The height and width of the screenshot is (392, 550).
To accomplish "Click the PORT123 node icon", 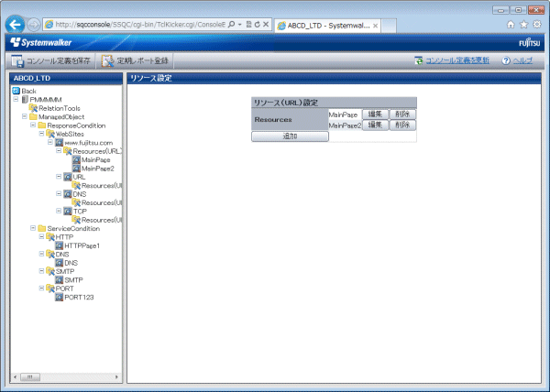I will pyautogui.click(x=59, y=297).
